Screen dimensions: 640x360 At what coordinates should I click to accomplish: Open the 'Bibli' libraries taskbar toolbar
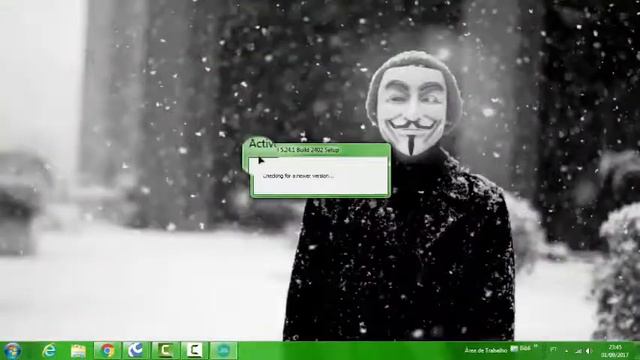coord(521,349)
